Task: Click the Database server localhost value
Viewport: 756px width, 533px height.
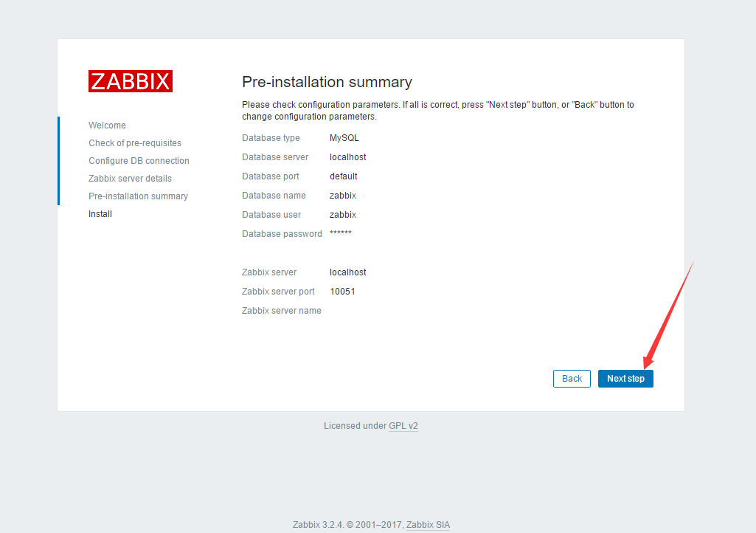Action: point(348,157)
